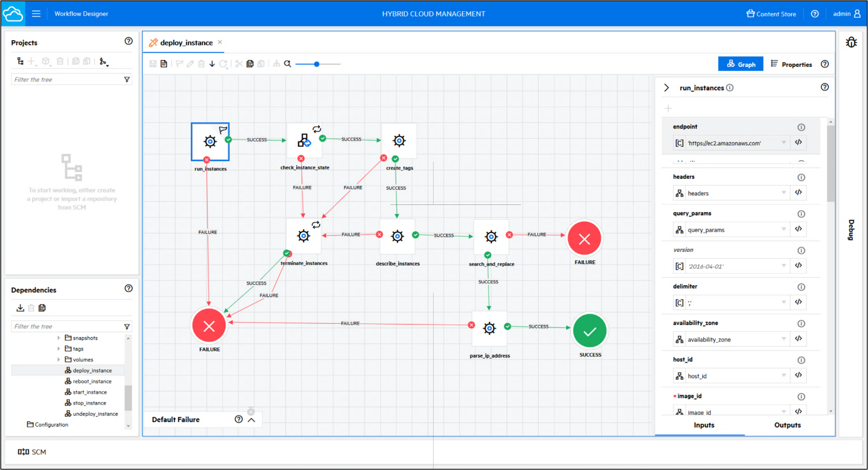Click the hamburger menu icon
This screenshot has width=868, height=470.
(x=36, y=14)
